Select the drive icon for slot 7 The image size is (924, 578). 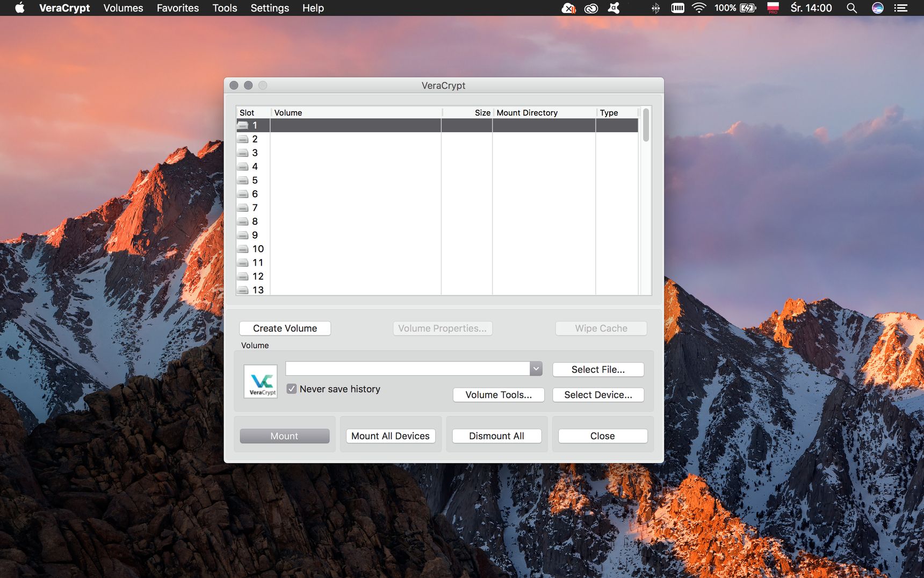point(243,208)
